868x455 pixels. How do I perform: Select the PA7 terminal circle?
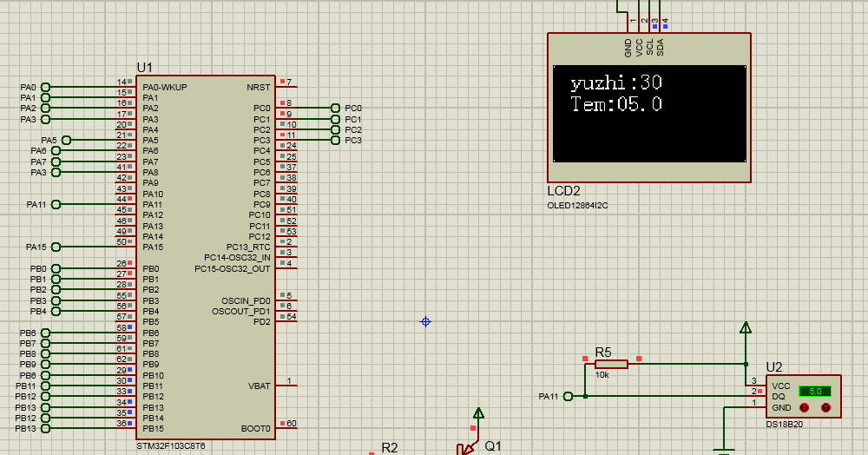pos(56,162)
